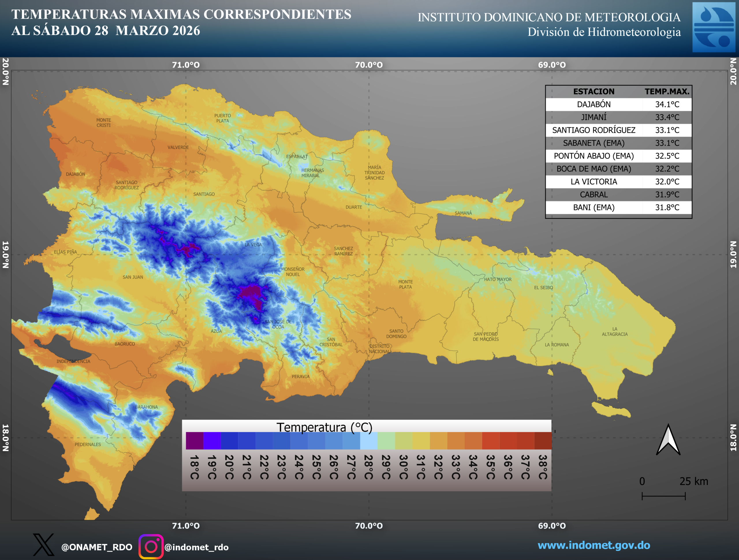739x560 pixels.
Task: Select the 38°C dark red legend swatch
Action: pyautogui.click(x=542, y=441)
